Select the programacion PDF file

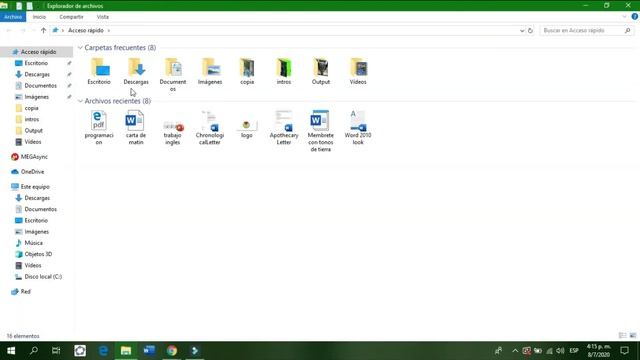tap(99, 127)
